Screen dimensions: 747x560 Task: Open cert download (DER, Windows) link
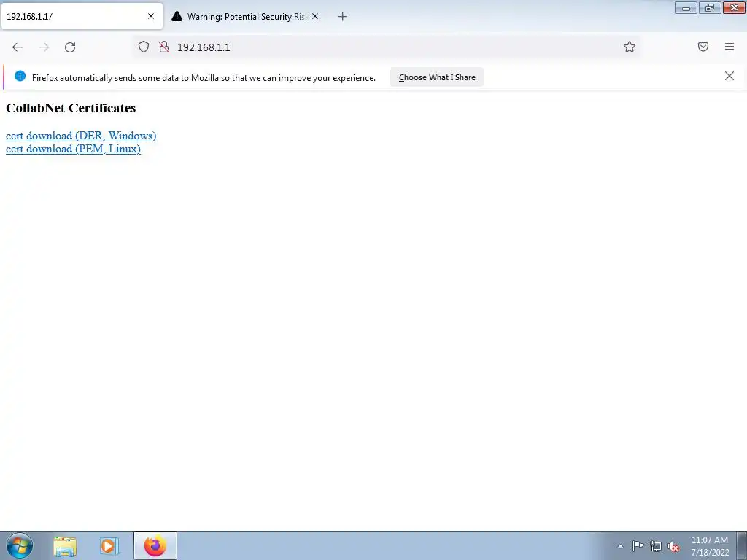81,136
